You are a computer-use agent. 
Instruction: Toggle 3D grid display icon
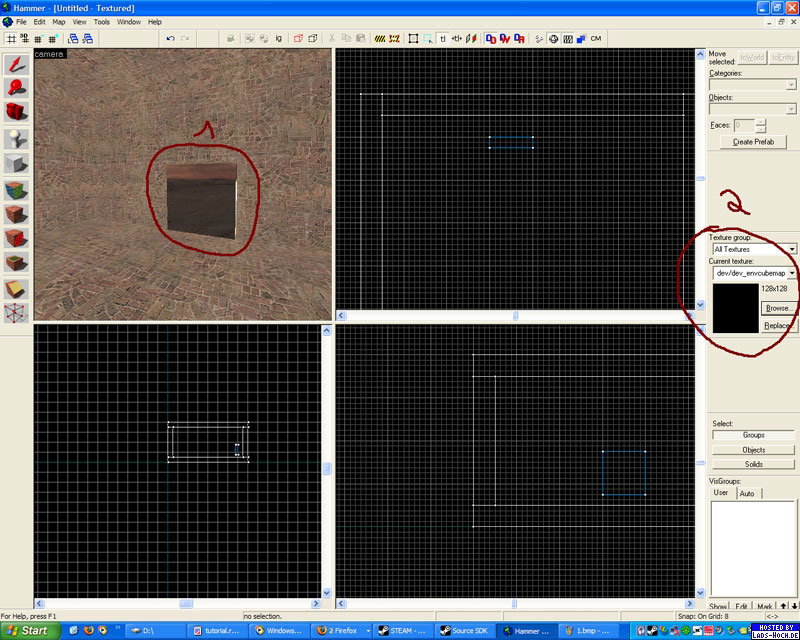(24, 38)
